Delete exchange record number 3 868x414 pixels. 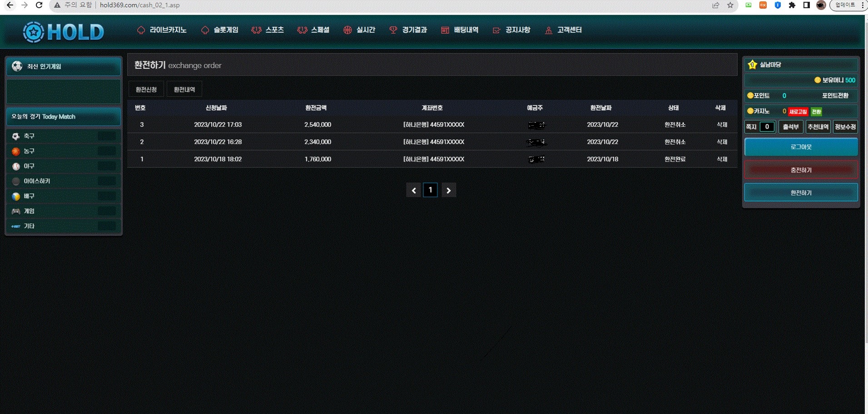[722, 125]
